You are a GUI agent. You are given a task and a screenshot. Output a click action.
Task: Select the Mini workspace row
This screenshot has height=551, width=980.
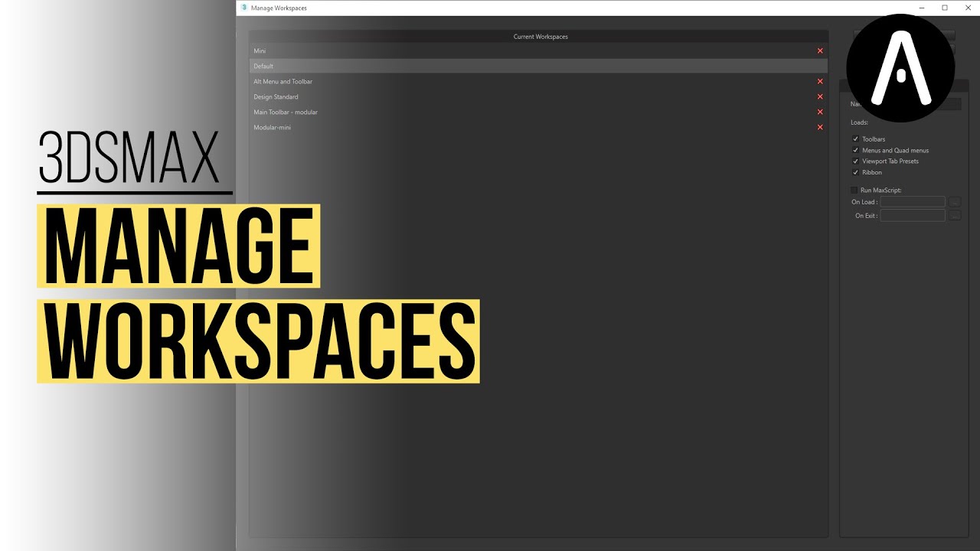[x=538, y=51]
